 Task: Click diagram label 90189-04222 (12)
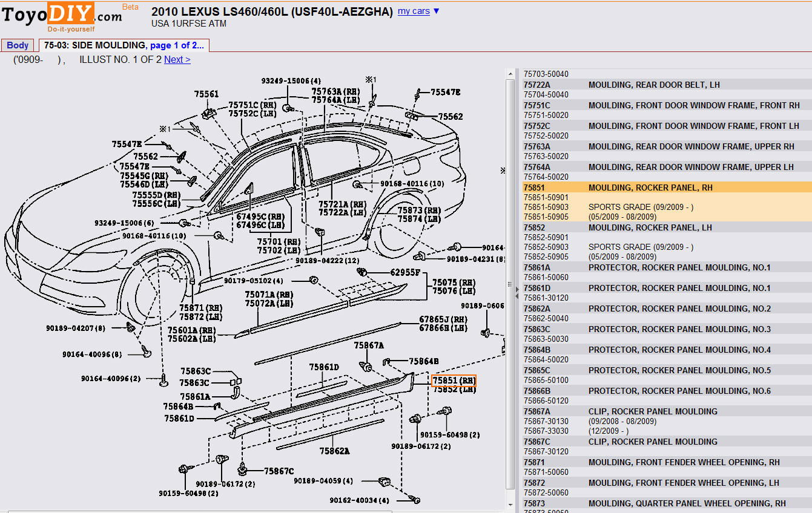328,260
